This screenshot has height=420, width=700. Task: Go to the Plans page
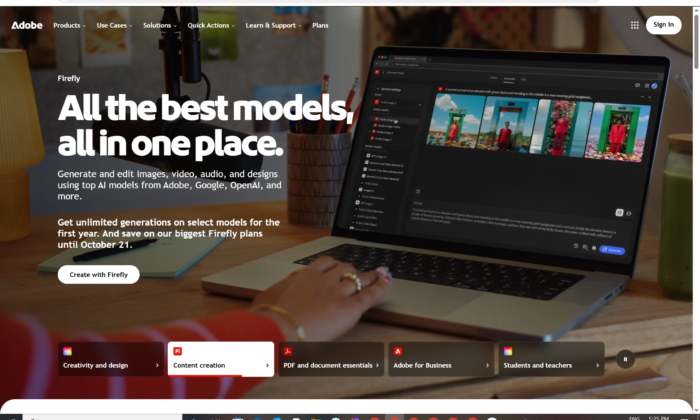tap(320, 25)
